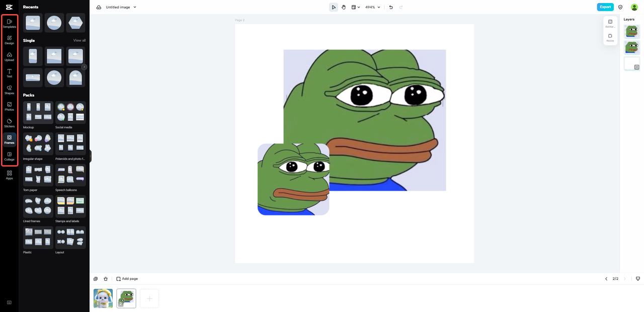
Task: Open the Untitled image title dropdown
Action: click(x=121, y=7)
